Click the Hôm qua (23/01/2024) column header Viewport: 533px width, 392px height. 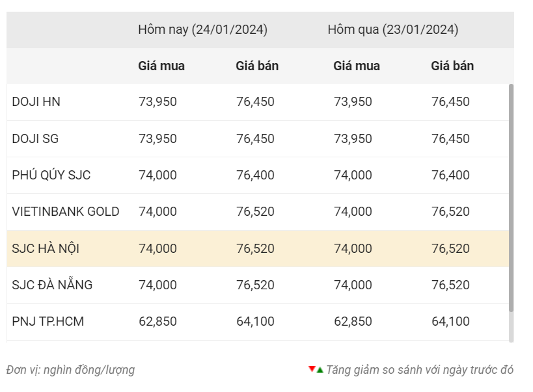(x=393, y=30)
